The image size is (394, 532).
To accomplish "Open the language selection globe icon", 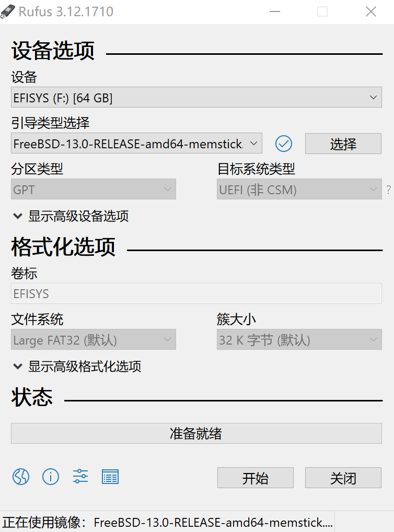I will (x=20, y=477).
